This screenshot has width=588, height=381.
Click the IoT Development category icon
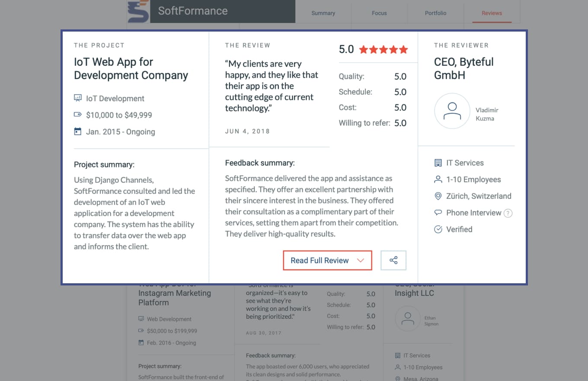(78, 99)
